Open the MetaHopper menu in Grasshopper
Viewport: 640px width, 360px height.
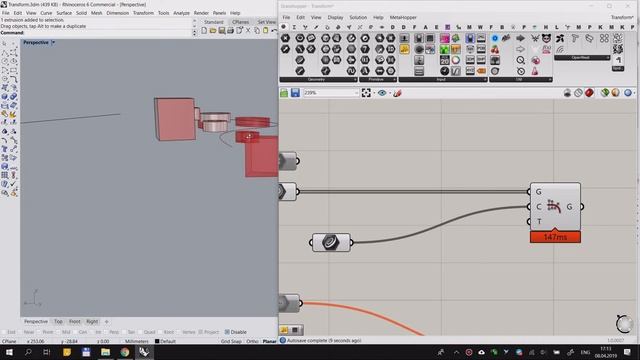403,18
